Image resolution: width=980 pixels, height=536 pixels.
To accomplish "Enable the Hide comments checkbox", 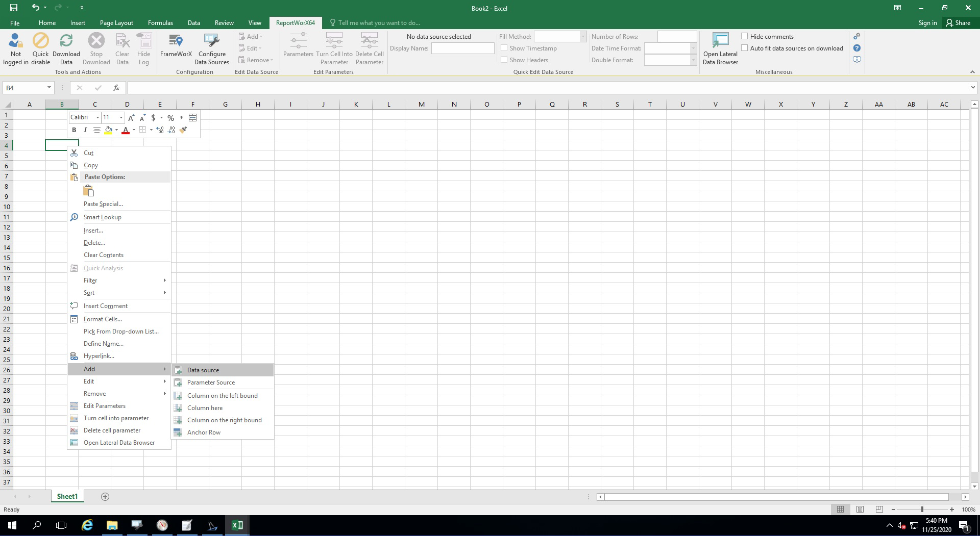I will click(745, 36).
